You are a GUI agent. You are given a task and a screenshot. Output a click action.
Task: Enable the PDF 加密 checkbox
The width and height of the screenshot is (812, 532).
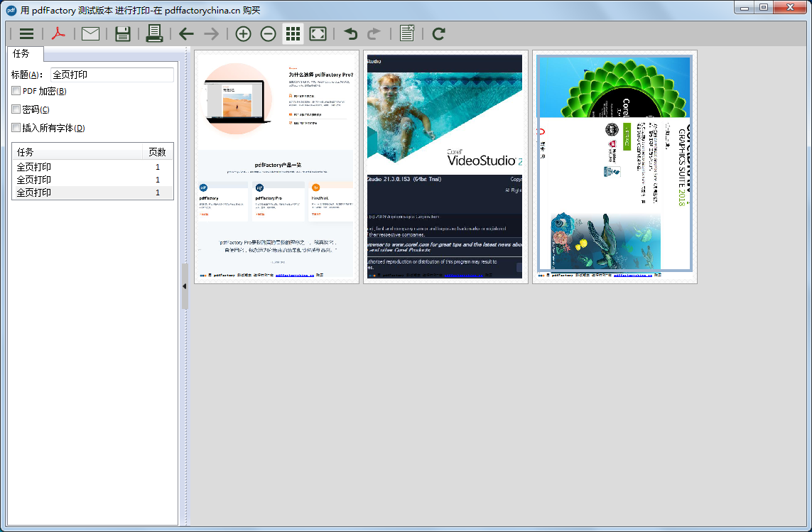click(x=16, y=91)
